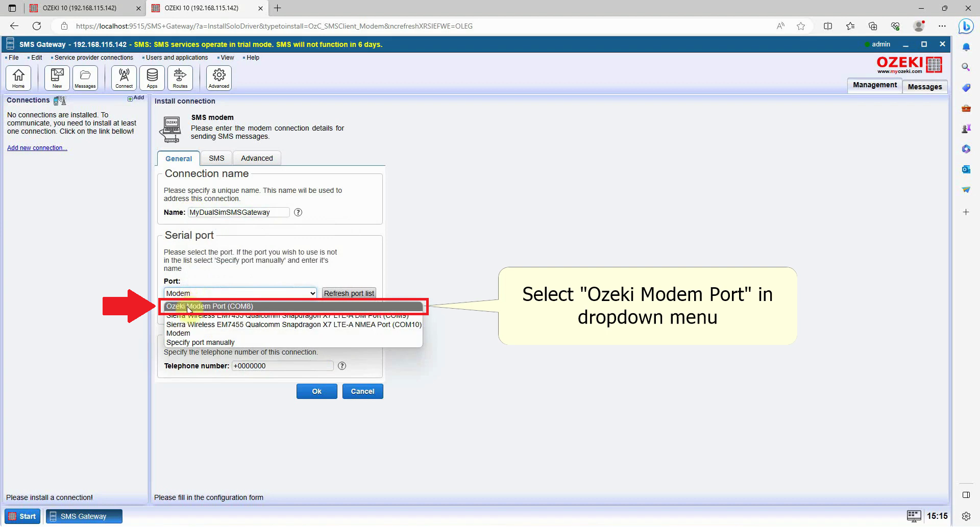The height and width of the screenshot is (527, 980).
Task: Open browser split screen icon
Action: click(828, 26)
